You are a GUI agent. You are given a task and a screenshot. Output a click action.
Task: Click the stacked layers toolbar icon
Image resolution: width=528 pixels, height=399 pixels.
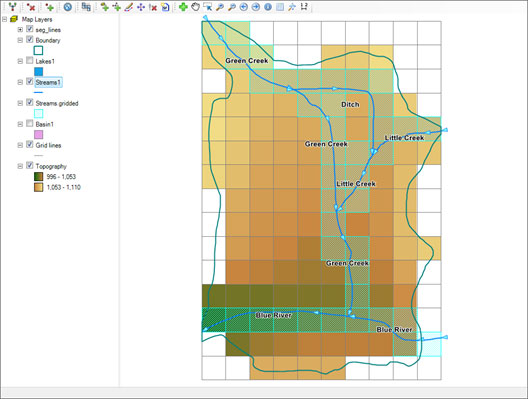[x=86, y=7]
